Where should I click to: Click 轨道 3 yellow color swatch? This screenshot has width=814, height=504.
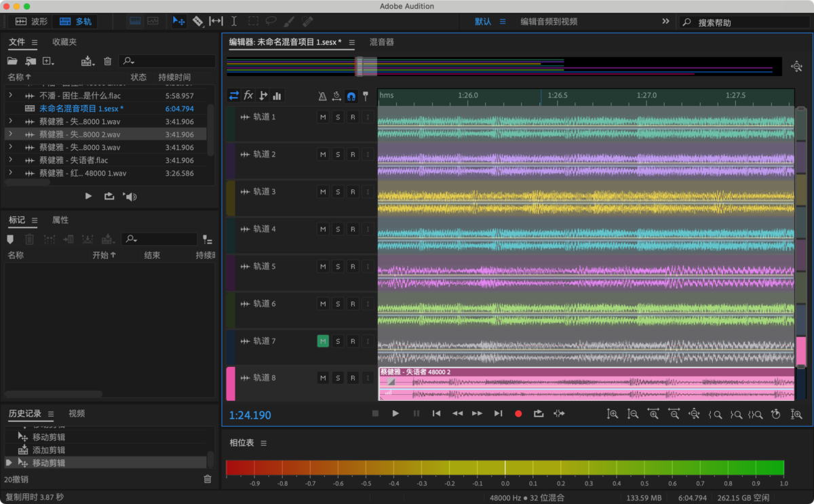click(231, 198)
